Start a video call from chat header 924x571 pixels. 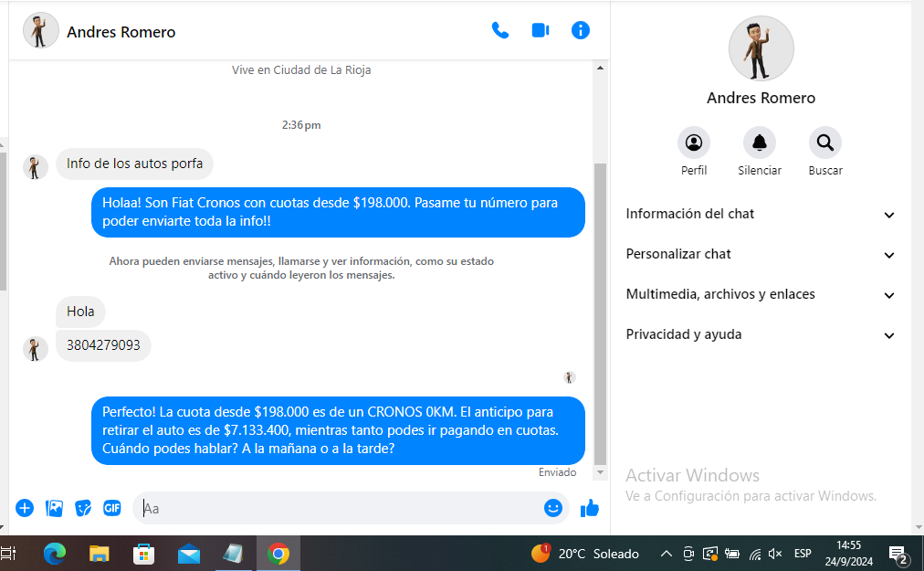coord(540,30)
